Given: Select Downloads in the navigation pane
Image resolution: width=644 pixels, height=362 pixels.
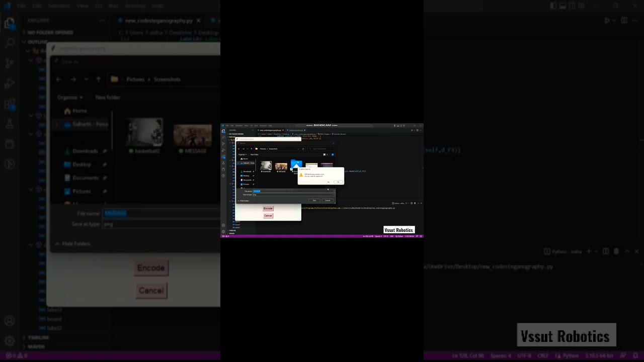Looking at the screenshot, I should [247, 171].
